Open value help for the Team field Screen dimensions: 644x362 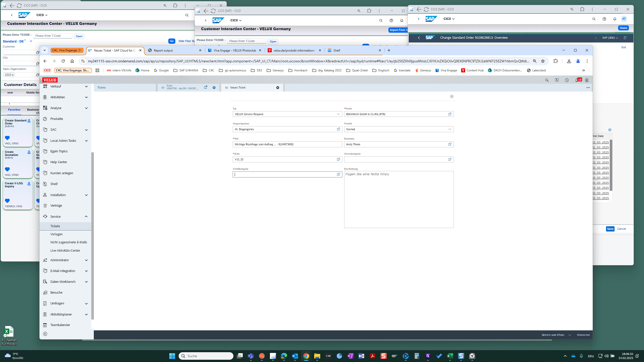tap(338, 159)
